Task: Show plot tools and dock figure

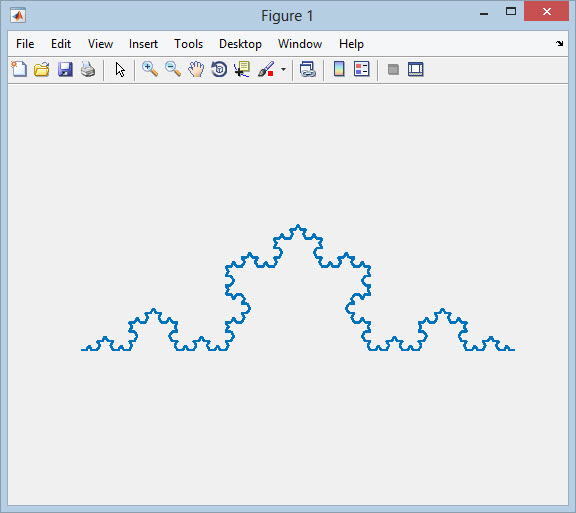Action: pos(415,69)
